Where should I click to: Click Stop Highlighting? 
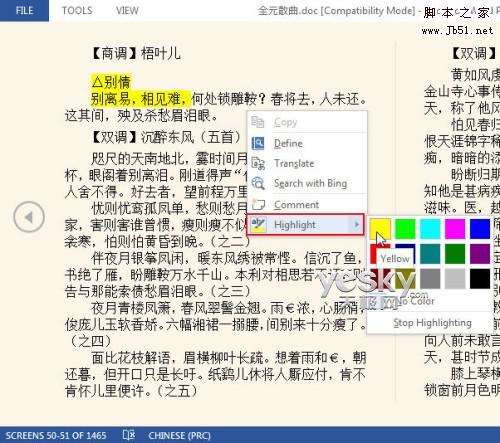[x=432, y=323]
